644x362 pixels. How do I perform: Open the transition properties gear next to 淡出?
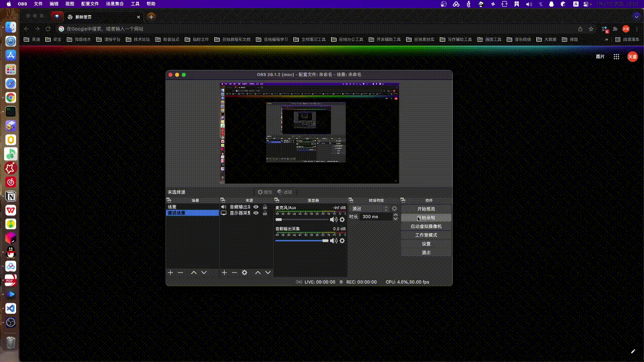394,209
